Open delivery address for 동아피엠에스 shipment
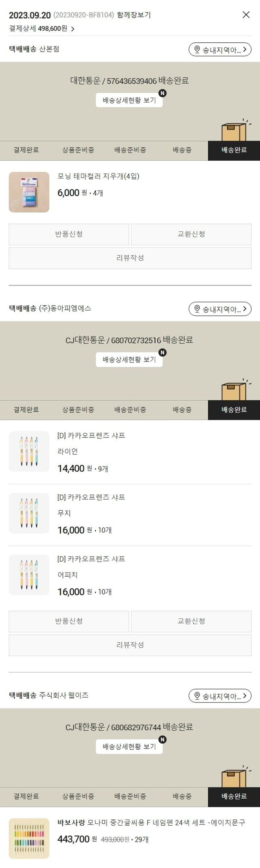 pos(220,309)
